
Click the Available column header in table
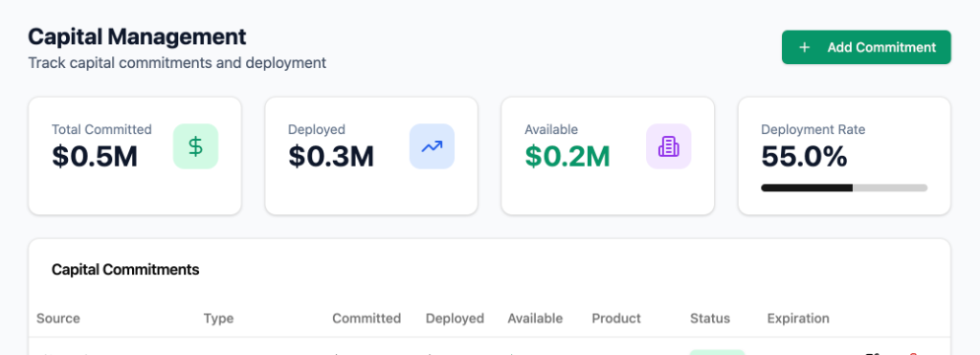(x=535, y=318)
